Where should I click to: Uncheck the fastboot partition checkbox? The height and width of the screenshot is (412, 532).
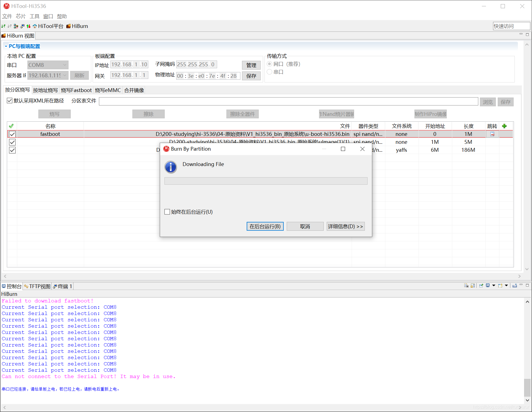(12, 134)
